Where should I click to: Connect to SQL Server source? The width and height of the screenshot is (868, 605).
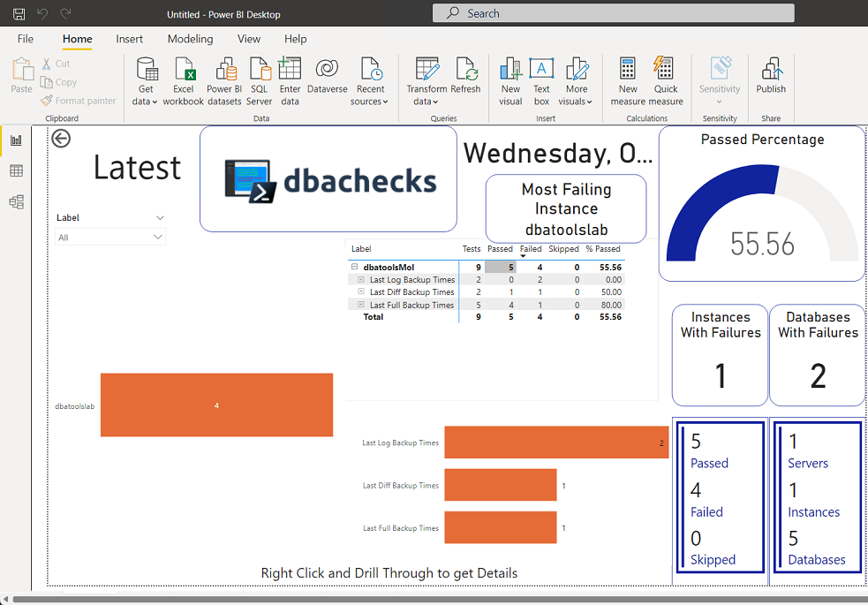pyautogui.click(x=259, y=81)
